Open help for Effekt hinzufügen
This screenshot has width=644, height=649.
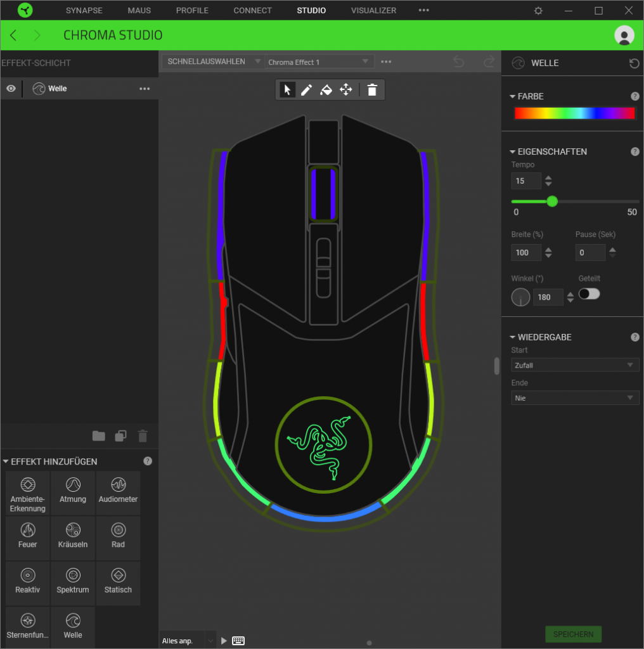148,461
